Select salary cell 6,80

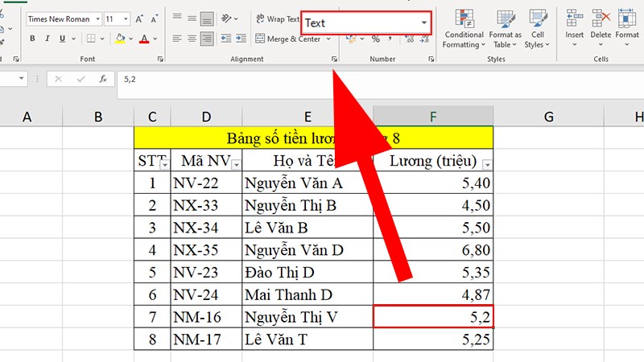click(x=433, y=250)
